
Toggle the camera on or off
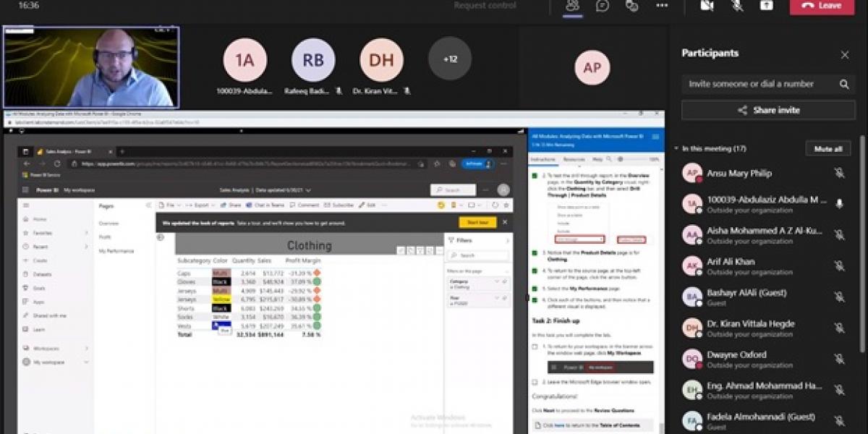click(x=707, y=6)
